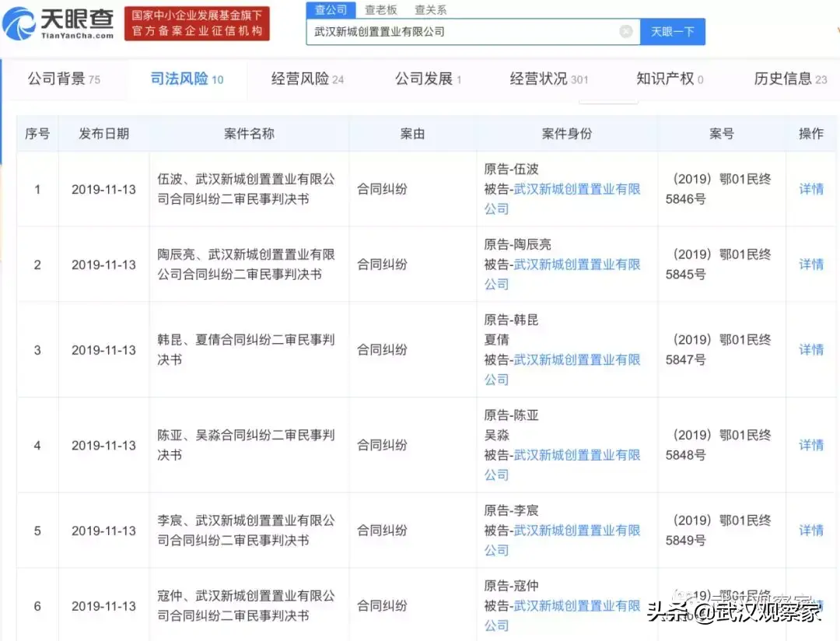Open 详情 for case 5845号
840x641 pixels.
click(810, 264)
